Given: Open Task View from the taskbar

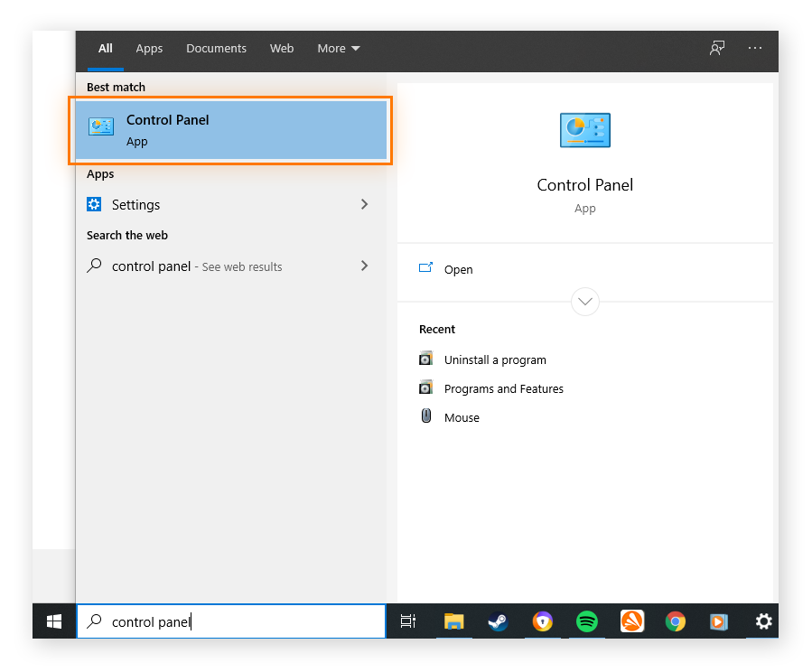Looking at the screenshot, I should 408,621.
